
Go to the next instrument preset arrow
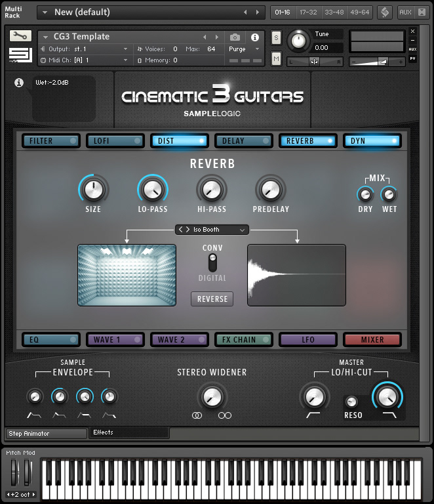click(217, 37)
